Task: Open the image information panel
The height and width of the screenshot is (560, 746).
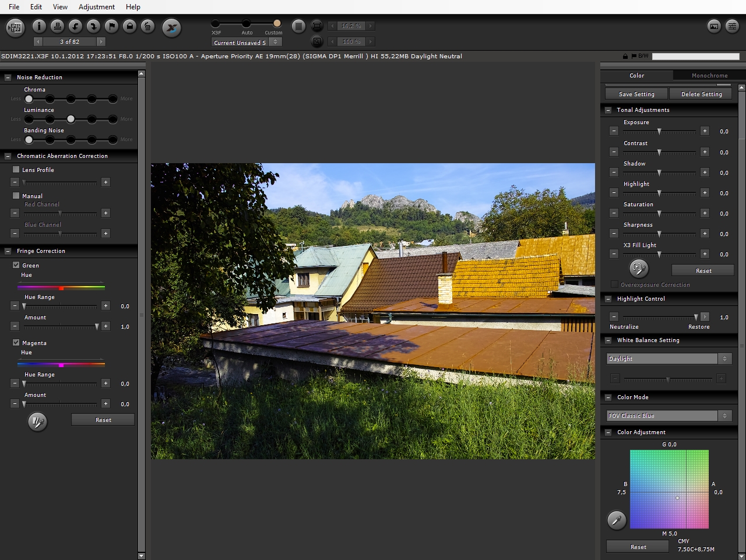Action: [39, 26]
